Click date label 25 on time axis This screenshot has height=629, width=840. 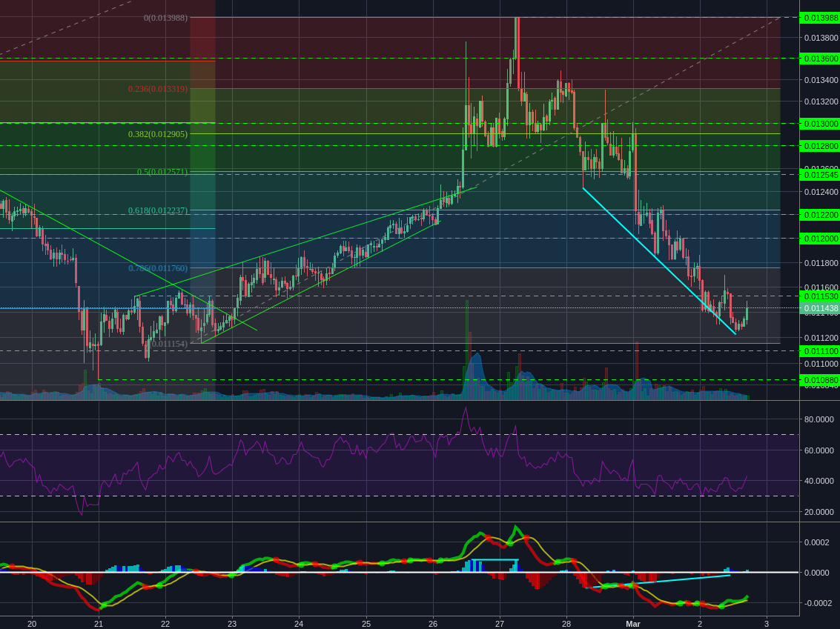366,624
